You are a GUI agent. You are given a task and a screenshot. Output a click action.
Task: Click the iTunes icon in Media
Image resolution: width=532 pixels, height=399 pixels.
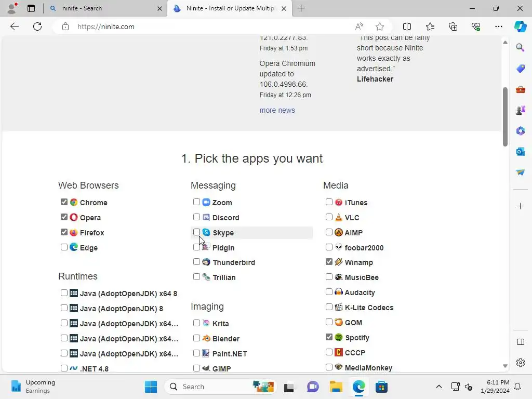339,202
